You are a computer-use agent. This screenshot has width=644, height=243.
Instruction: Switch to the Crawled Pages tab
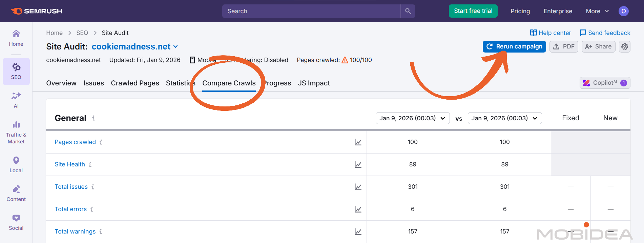tap(135, 83)
